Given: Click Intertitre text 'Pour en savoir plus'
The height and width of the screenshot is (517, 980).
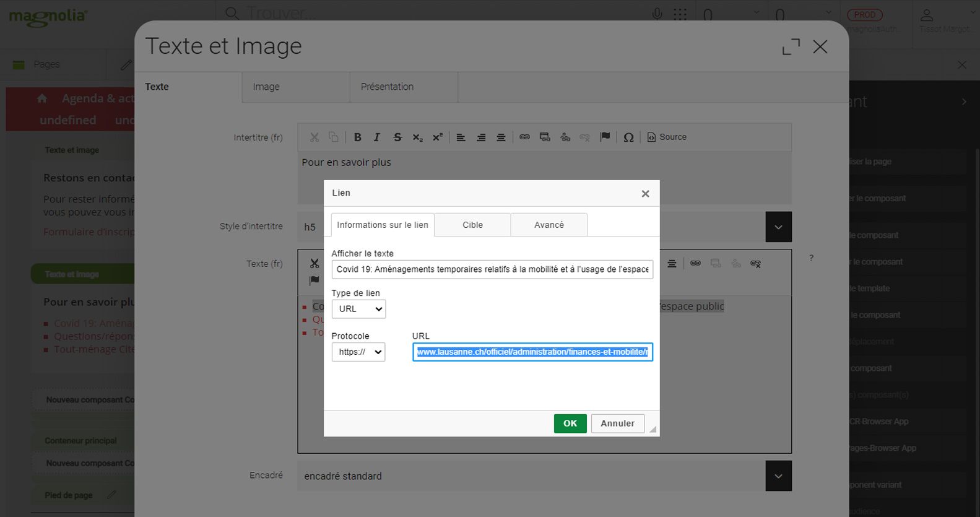Looking at the screenshot, I should (x=347, y=162).
